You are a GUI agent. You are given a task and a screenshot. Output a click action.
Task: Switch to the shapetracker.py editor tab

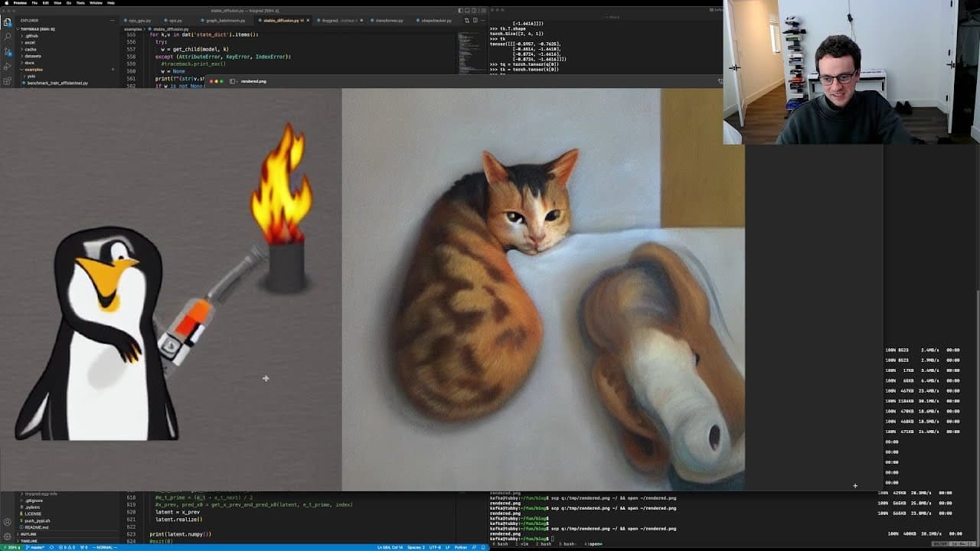coord(436,21)
